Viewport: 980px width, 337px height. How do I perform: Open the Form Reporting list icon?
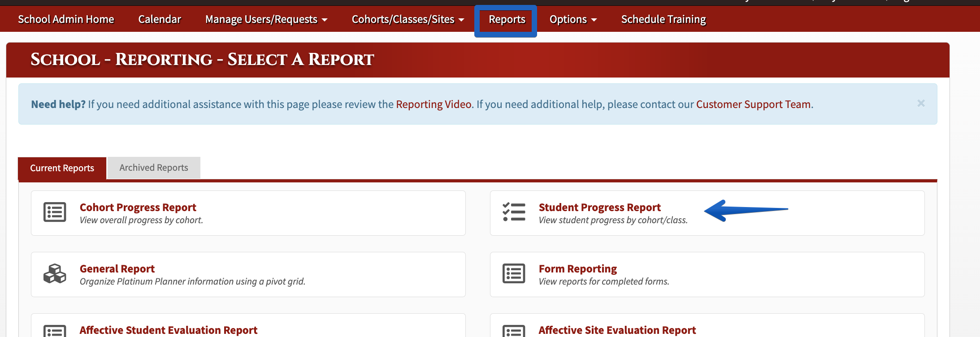coord(514,273)
